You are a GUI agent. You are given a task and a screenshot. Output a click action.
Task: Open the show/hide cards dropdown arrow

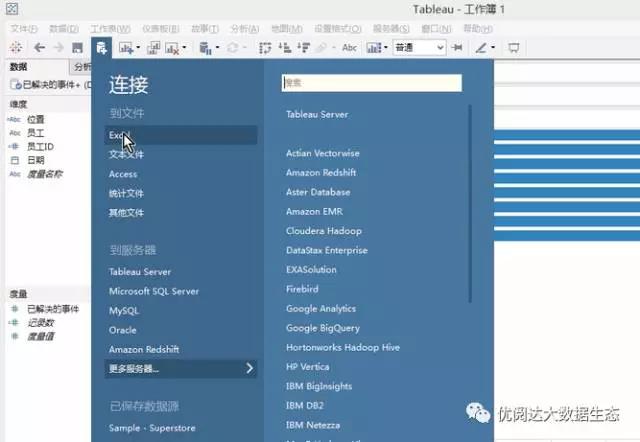pos(386,48)
